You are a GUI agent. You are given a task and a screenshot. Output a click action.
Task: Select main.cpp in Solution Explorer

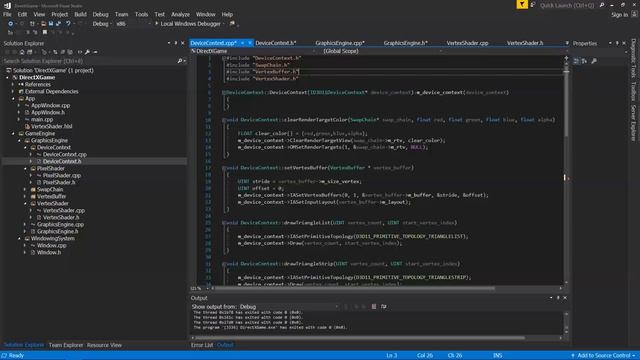pyautogui.click(x=42, y=120)
